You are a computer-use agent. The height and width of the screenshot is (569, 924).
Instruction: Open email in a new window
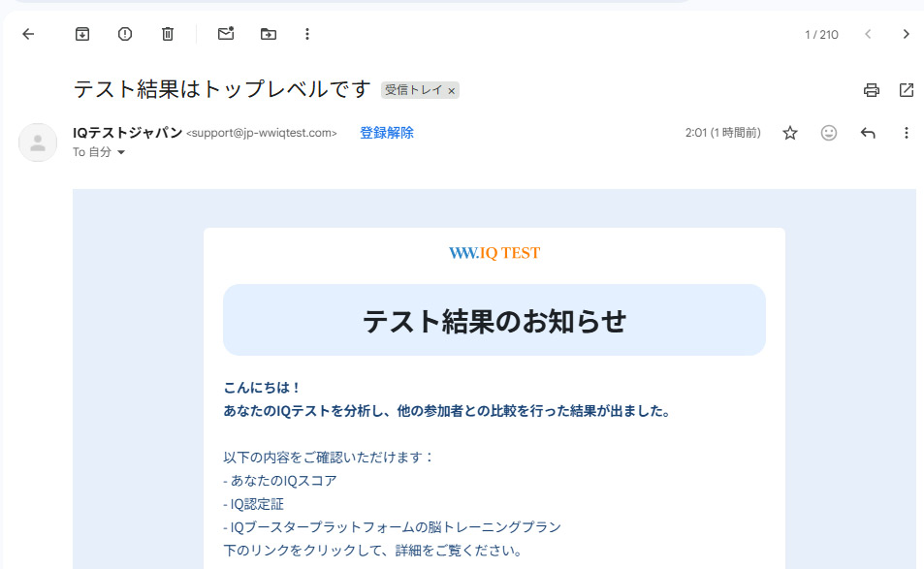tap(907, 90)
